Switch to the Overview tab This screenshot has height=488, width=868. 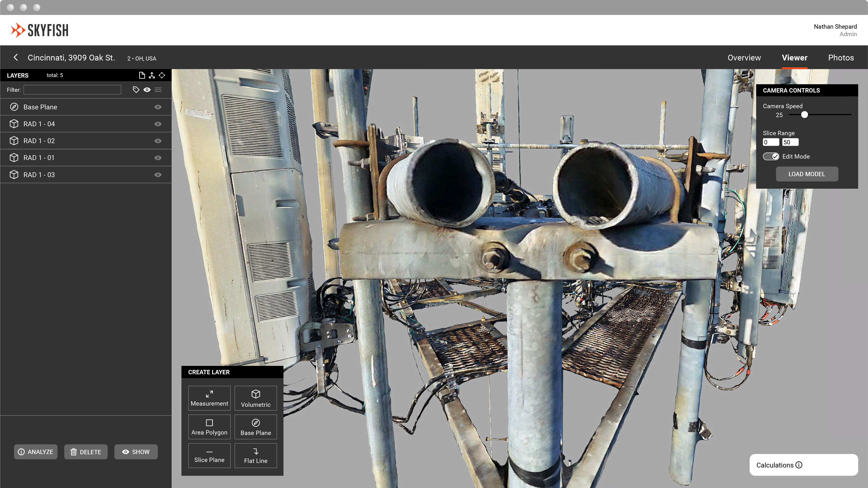744,58
